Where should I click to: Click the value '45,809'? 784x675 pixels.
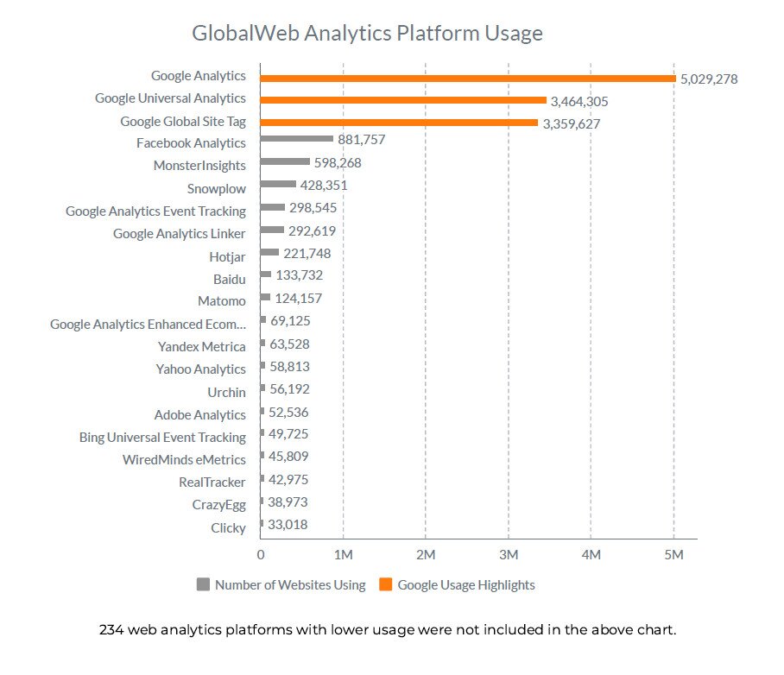pyautogui.click(x=288, y=457)
